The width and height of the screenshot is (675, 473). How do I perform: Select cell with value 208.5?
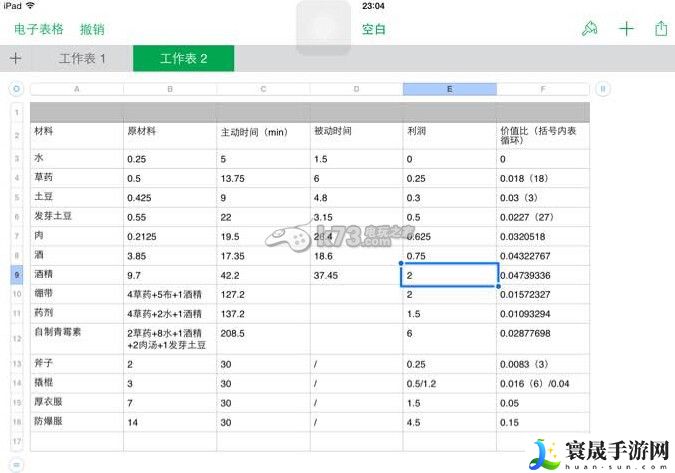click(x=263, y=339)
